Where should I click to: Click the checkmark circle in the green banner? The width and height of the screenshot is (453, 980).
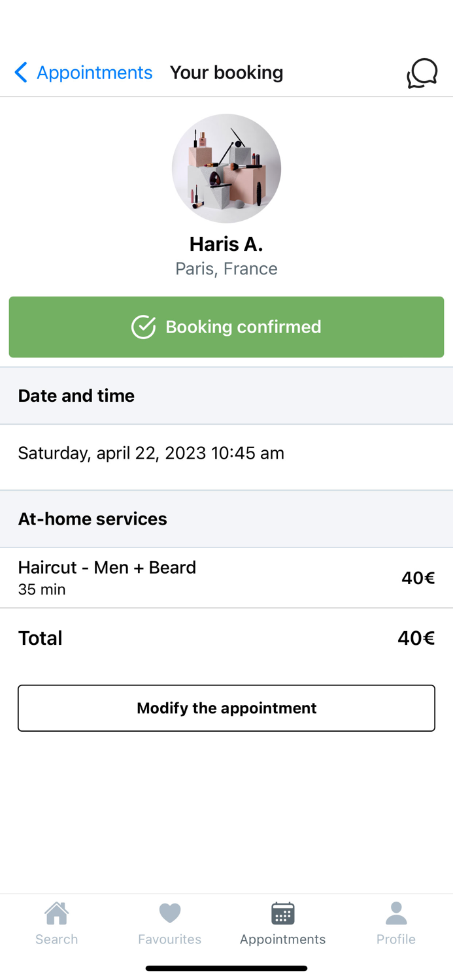(143, 327)
